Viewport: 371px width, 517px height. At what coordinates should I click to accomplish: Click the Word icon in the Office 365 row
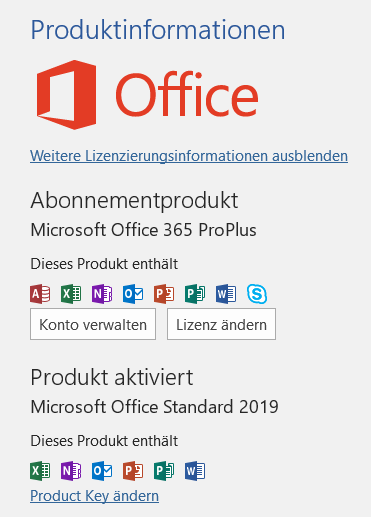click(x=226, y=294)
